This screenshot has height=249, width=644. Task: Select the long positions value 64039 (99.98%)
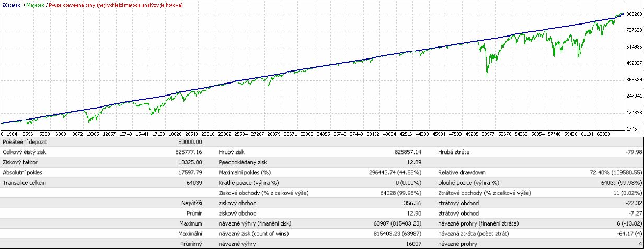point(620,182)
